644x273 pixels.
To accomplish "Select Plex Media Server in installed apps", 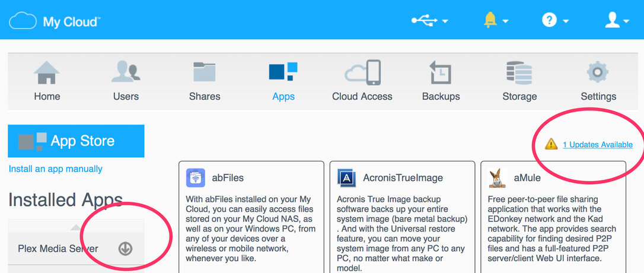I will coord(58,249).
